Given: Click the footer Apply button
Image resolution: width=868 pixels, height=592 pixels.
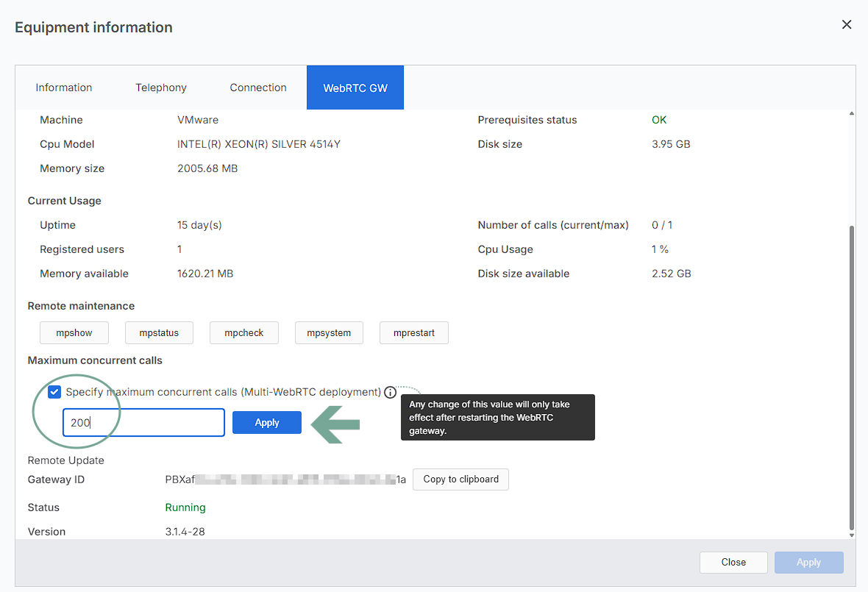Looking at the screenshot, I should [x=808, y=563].
